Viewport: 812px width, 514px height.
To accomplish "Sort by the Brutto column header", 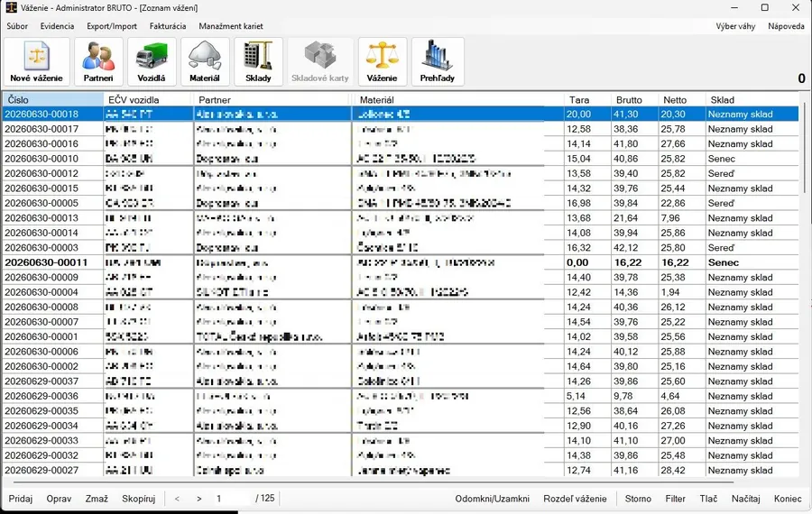I will (x=634, y=99).
